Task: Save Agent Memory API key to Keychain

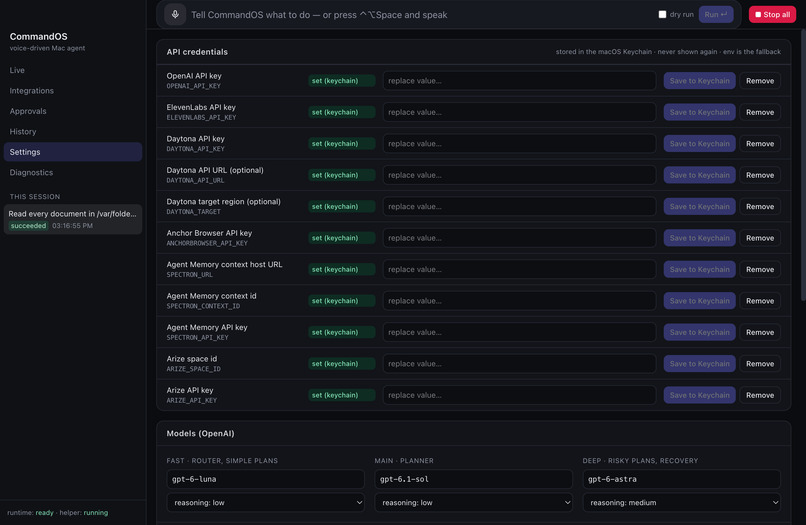Action: (x=699, y=332)
